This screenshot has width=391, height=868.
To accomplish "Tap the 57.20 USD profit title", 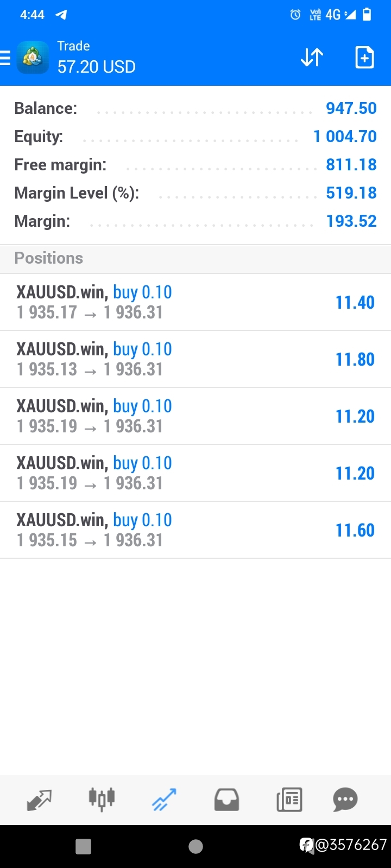I will pyautogui.click(x=97, y=67).
